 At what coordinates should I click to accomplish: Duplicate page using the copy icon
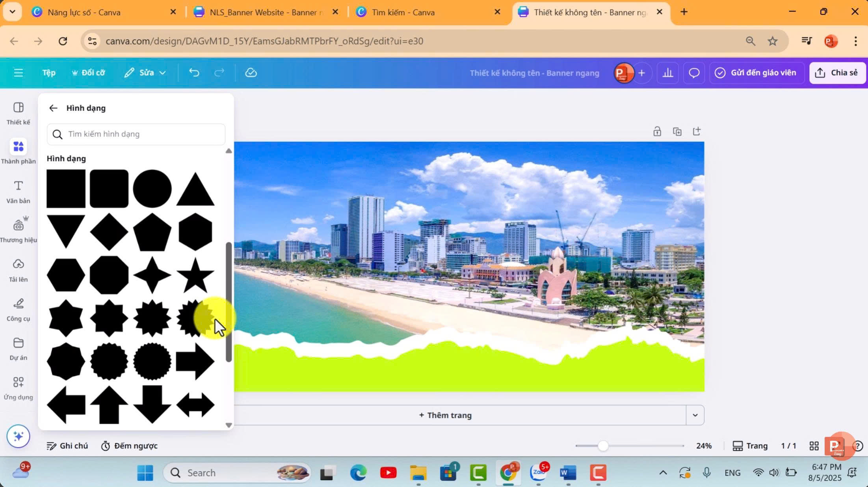click(677, 131)
